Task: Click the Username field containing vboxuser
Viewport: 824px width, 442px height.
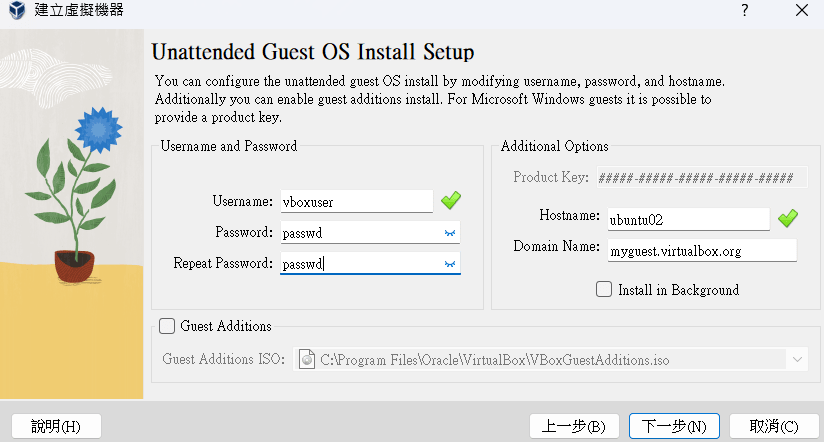Action: point(355,201)
